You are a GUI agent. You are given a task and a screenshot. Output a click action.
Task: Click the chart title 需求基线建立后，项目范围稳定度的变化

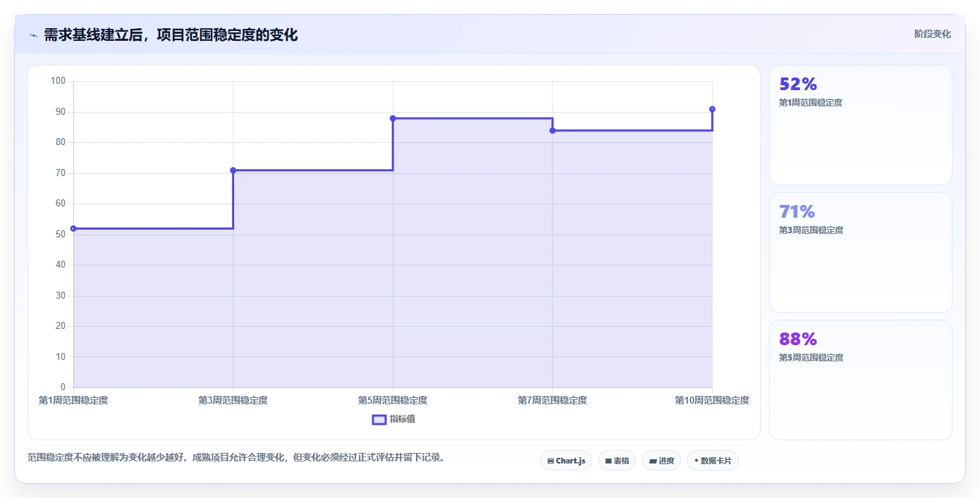pos(171,35)
